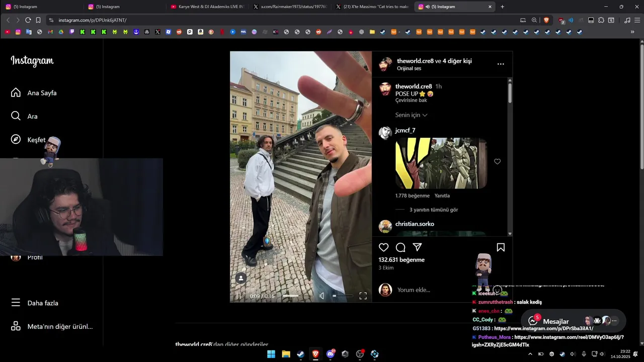Open christian.sorko's profile link
Screen dimensions: 644x362
[415, 224]
